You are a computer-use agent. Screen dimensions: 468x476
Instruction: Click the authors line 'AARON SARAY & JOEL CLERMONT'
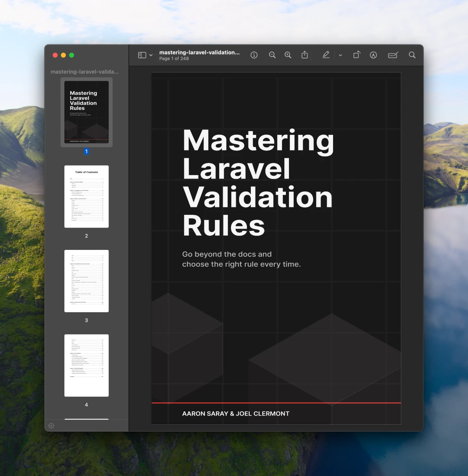(x=236, y=414)
